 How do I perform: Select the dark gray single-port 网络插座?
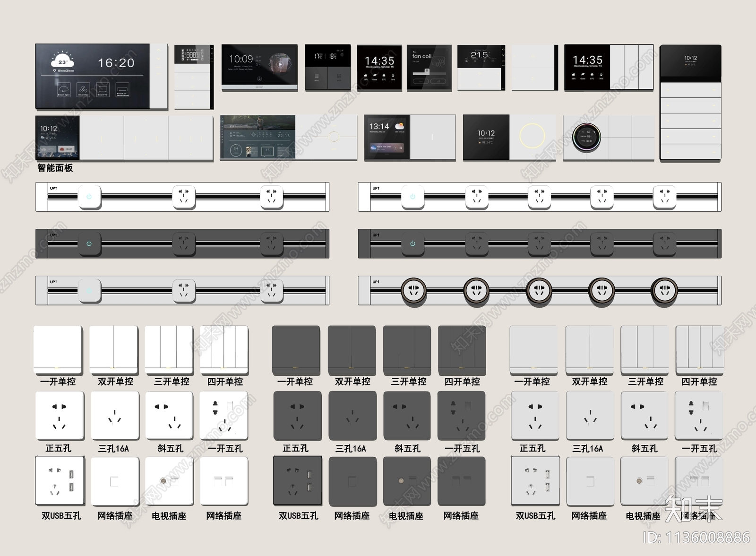pos(352,481)
